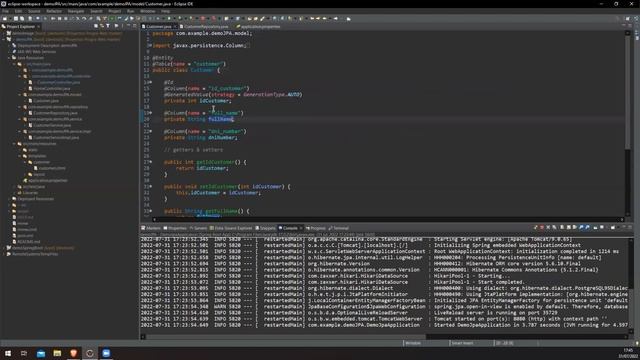Switch to the CustomerRepository.java editor tab
Viewport: 640px width, 360px height.
[206, 27]
